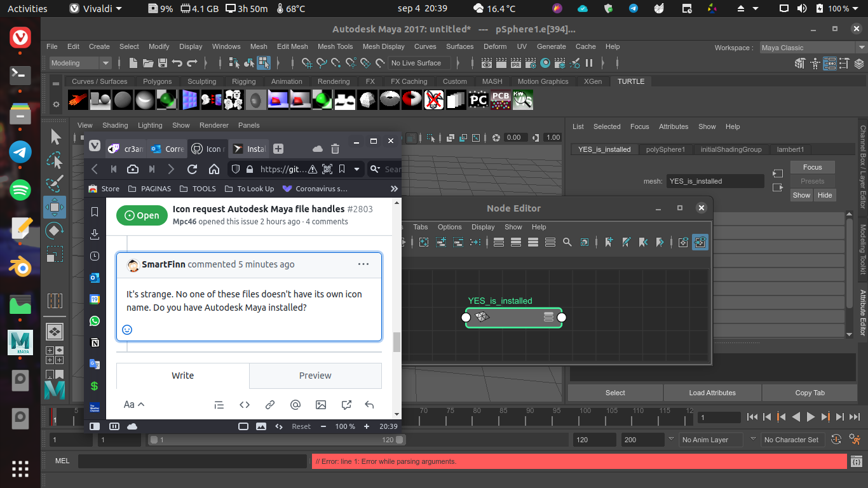Create a new bookmark in the Node Editor
This screenshot has width=868, height=488.
[x=609, y=242]
